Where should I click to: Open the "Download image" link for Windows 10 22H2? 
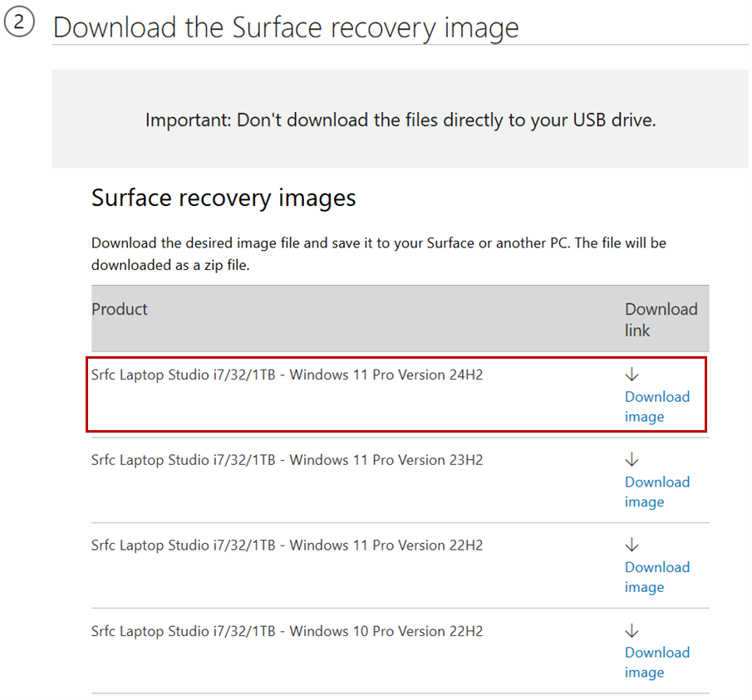pos(657,662)
